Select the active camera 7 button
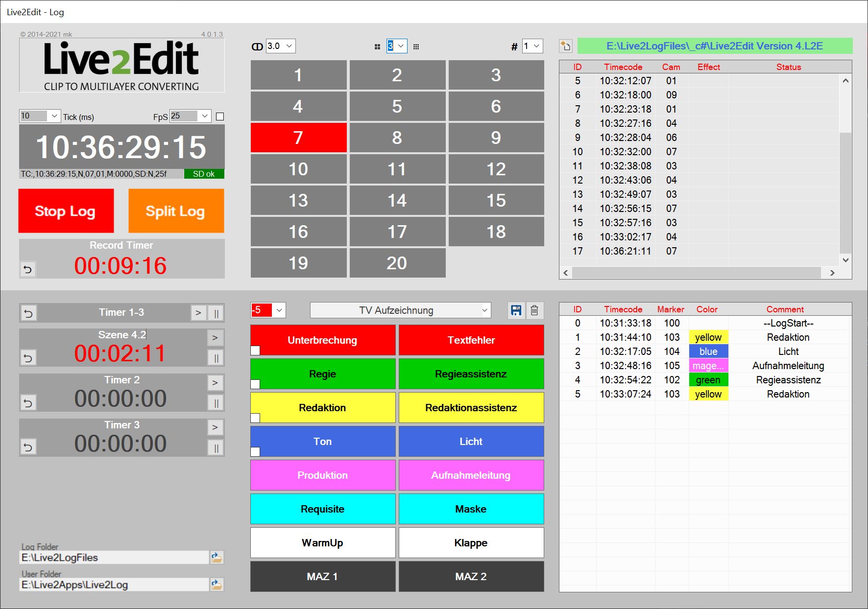This screenshot has width=868, height=609. tap(299, 138)
